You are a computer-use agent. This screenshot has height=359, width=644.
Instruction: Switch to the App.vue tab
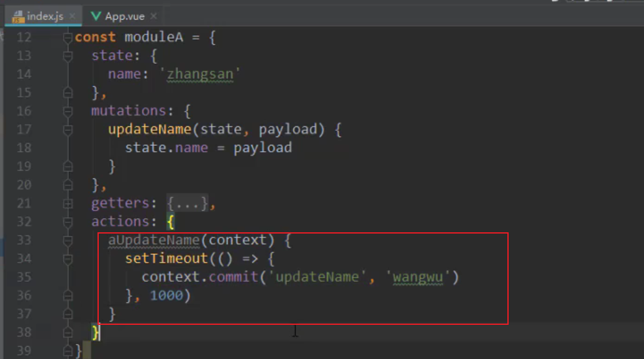pos(124,16)
